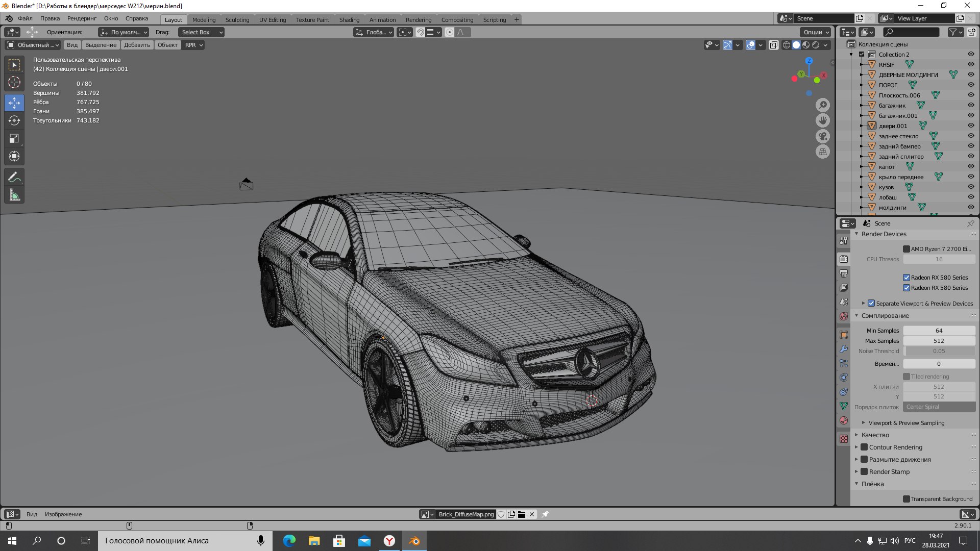980x551 pixels.
Task: Uncheck first Radeon RX 580 Series
Action: 906,278
